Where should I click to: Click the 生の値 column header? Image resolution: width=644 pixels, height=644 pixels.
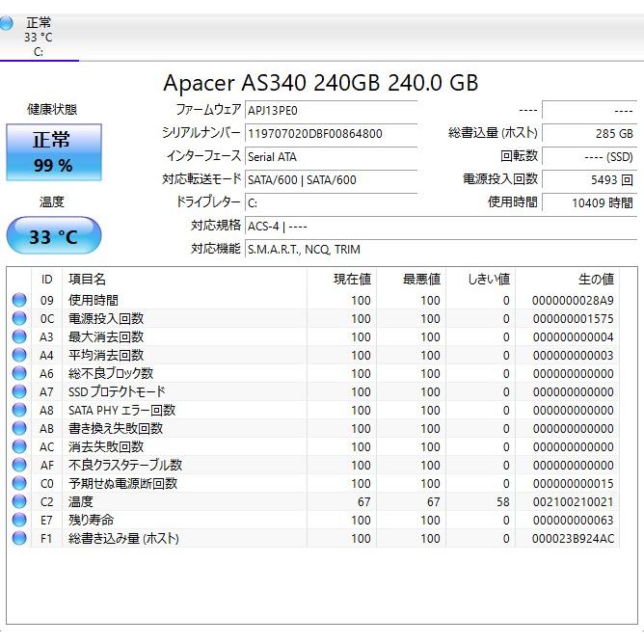[567, 280]
